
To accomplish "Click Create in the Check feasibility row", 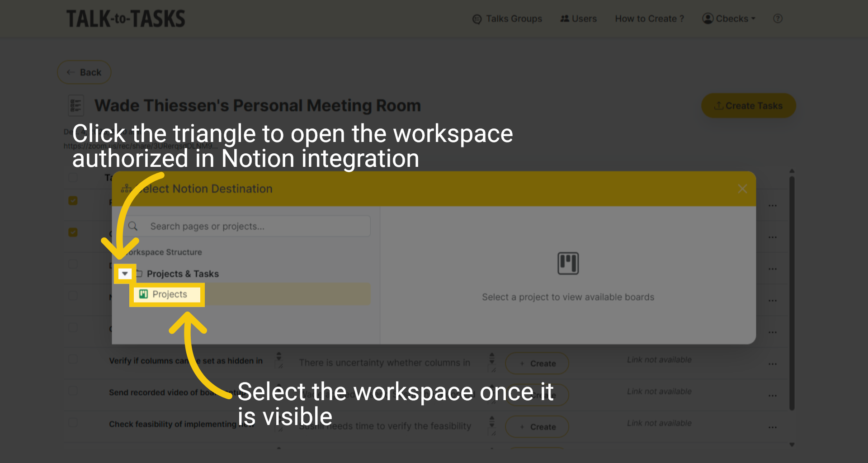I will 537,427.
